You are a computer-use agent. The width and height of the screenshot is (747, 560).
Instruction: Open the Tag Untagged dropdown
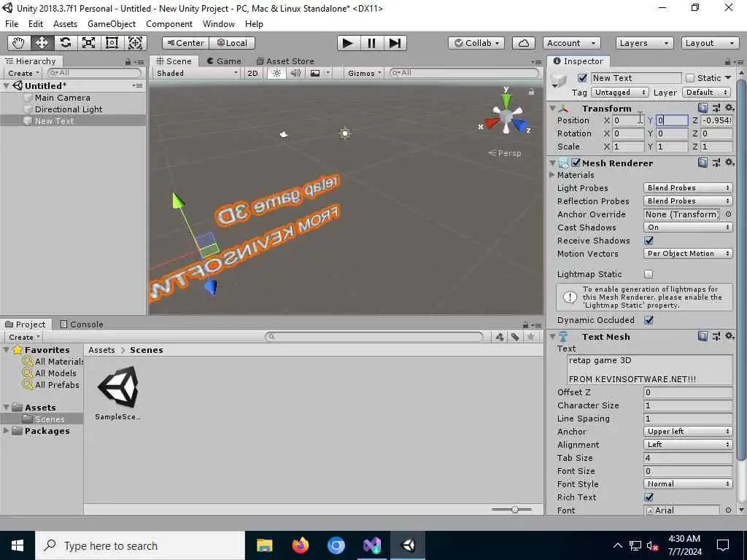pyautogui.click(x=619, y=93)
